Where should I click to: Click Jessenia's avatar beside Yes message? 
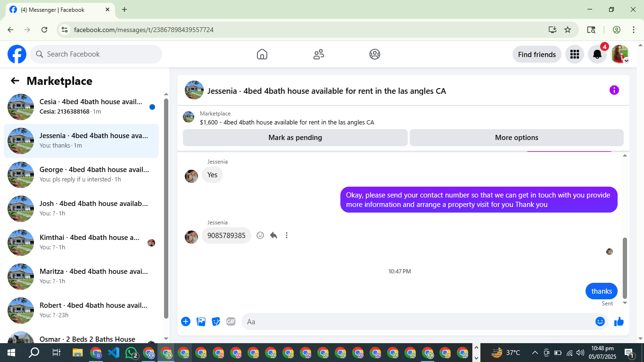(x=191, y=176)
